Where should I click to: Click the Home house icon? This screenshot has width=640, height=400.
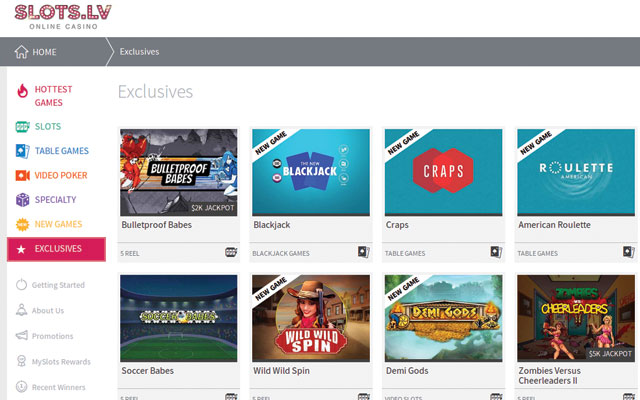(21, 52)
